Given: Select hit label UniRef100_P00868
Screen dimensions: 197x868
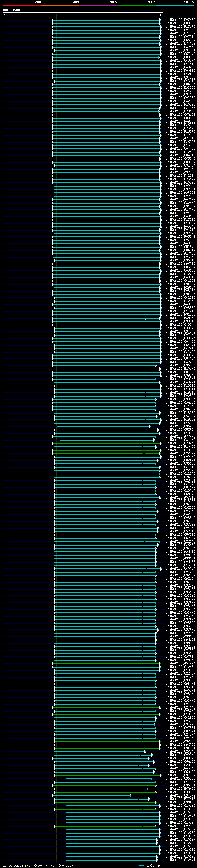Looking at the screenshot, I should pyautogui.click(x=180, y=57).
